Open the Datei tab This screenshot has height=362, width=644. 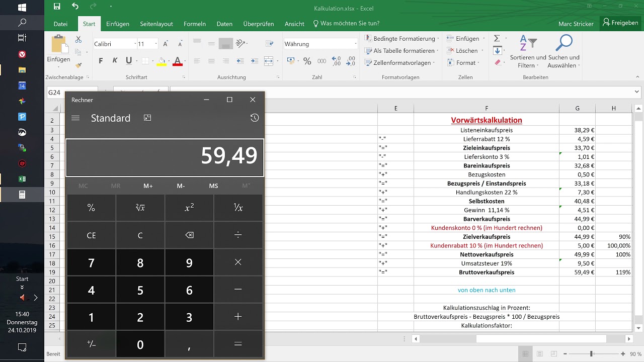[x=60, y=24]
